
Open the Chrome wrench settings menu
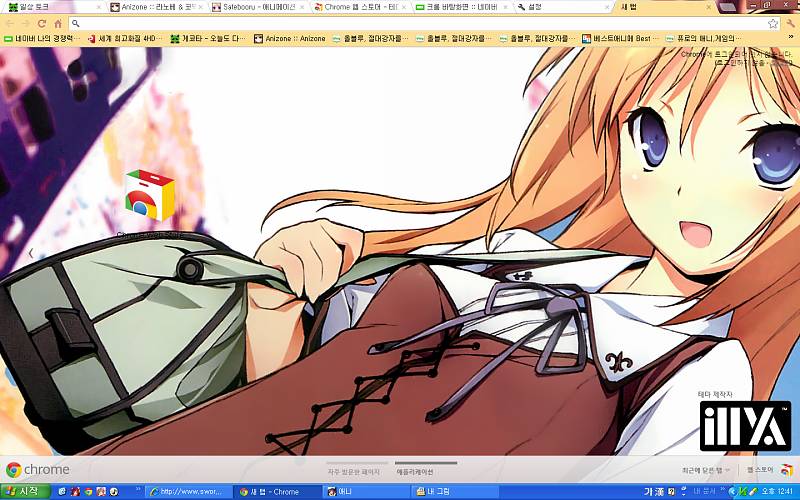(789, 22)
